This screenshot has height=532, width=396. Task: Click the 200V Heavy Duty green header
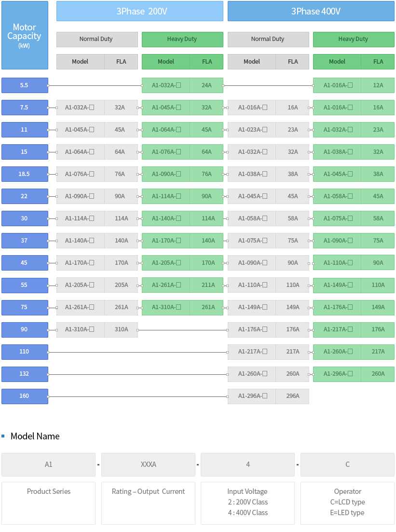(182, 40)
